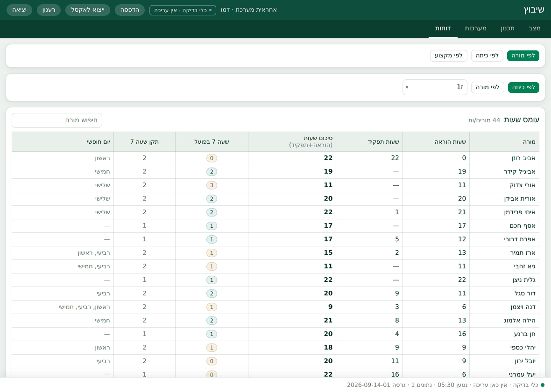
Task: Click hour-7 badge 1 in יהלי כספי row
Action: (x=212, y=348)
